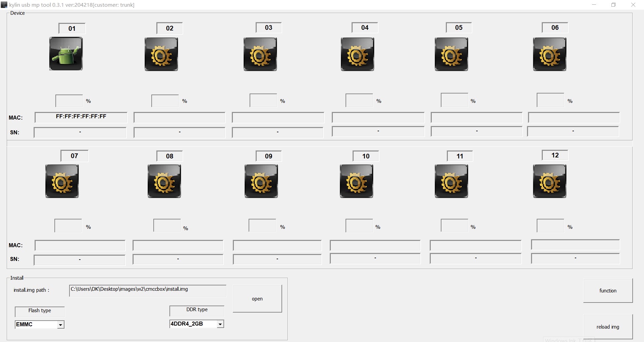Screen dimensions: 644x342
Task: Click the gear icon under device 04
Action: tap(358, 54)
